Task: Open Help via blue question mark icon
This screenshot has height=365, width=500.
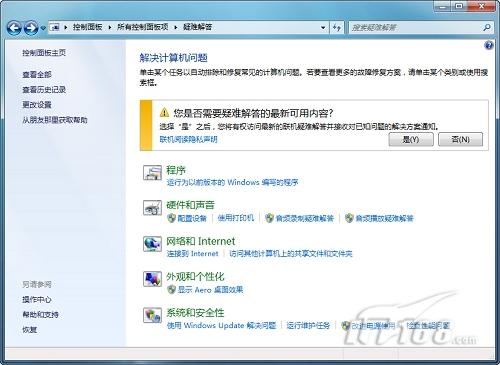Action: pyautogui.click(x=489, y=45)
